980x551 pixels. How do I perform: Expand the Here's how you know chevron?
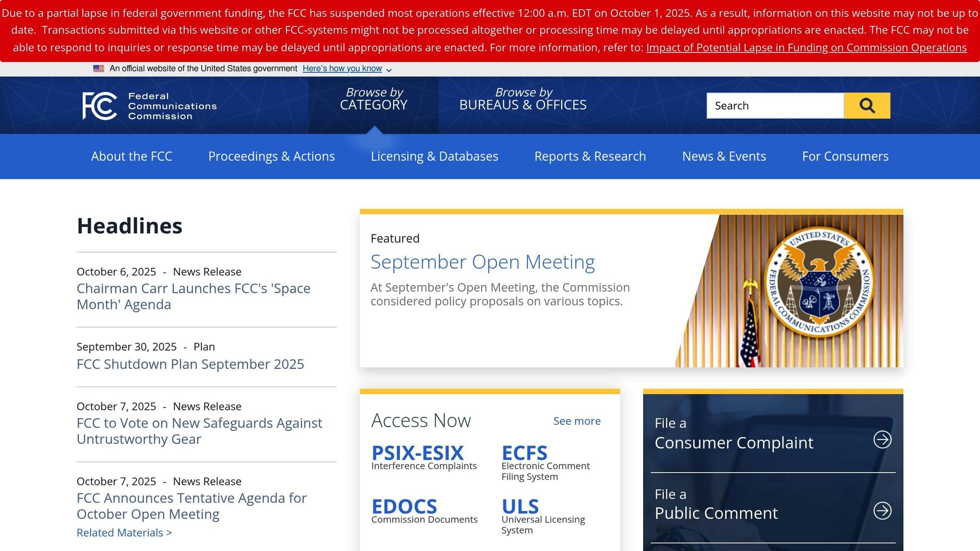pyautogui.click(x=389, y=70)
